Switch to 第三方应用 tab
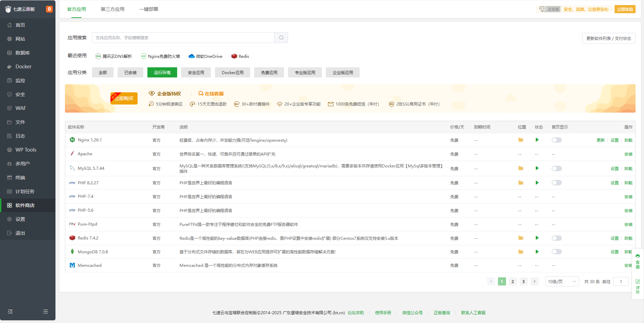The width and height of the screenshot is (644, 323). pyautogui.click(x=113, y=9)
